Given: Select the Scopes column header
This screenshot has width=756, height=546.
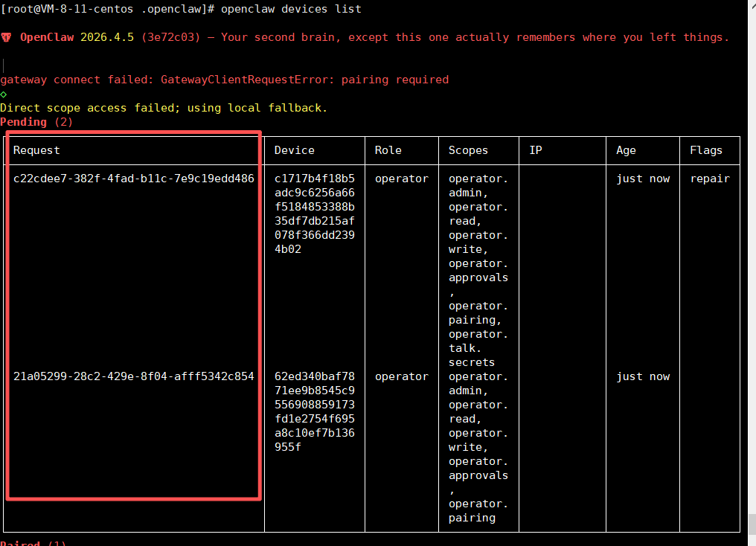Looking at the screenshot, I should [468, 150].
